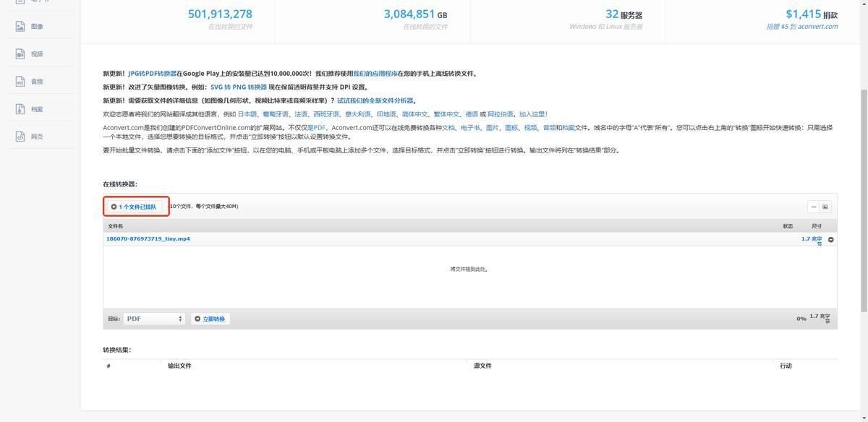Switch to list view icon in converter header
868x422 pixels.
[814, 207]
